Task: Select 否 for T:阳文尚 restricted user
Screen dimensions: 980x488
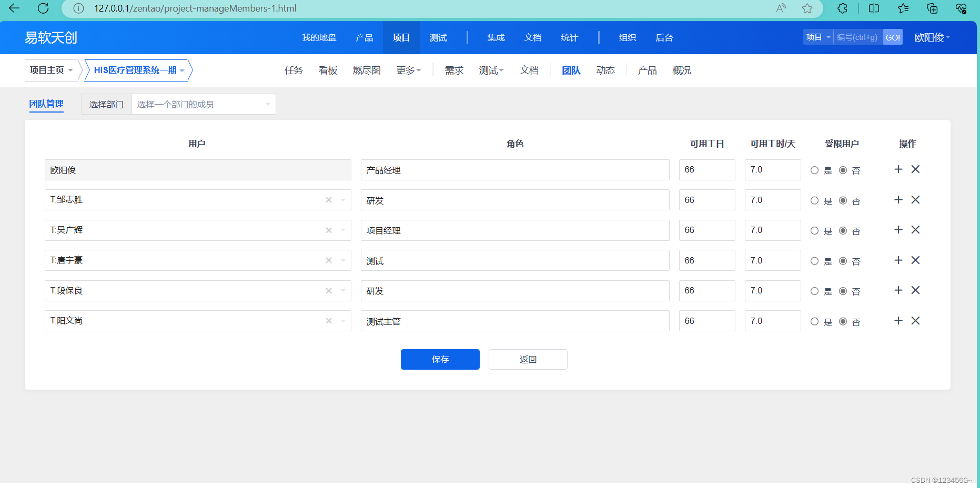Action: (x=843, y=321)
